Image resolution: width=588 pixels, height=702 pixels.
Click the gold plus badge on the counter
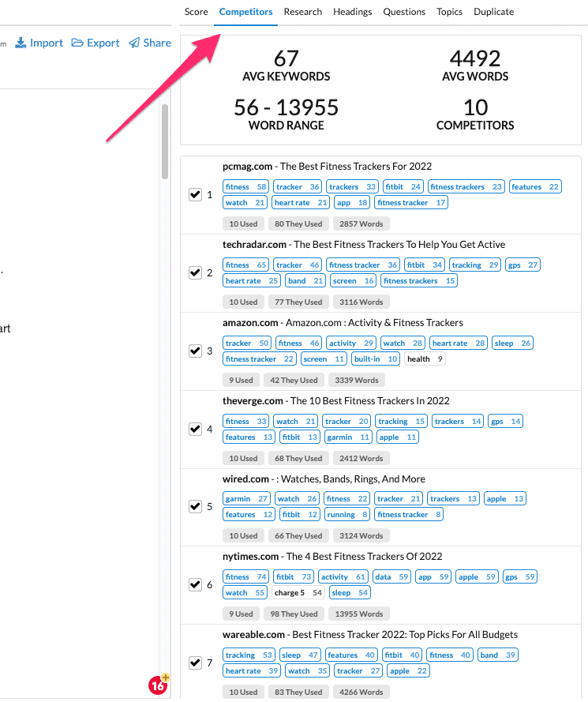[165, 677]
